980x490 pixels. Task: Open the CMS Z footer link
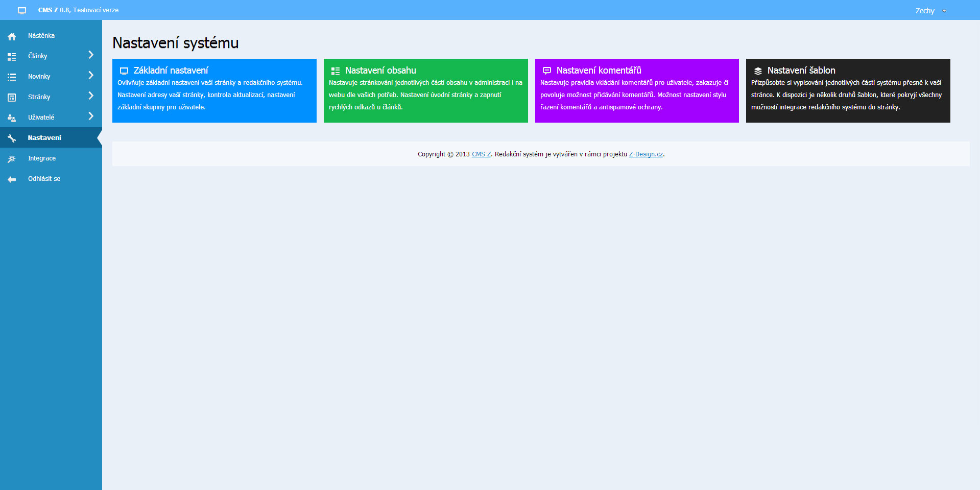(x=481, y=154)
